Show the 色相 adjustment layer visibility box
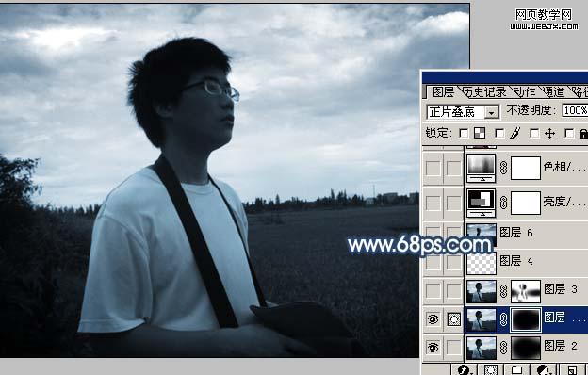This screenshot has height=375, width=588. tap(433, 168)
